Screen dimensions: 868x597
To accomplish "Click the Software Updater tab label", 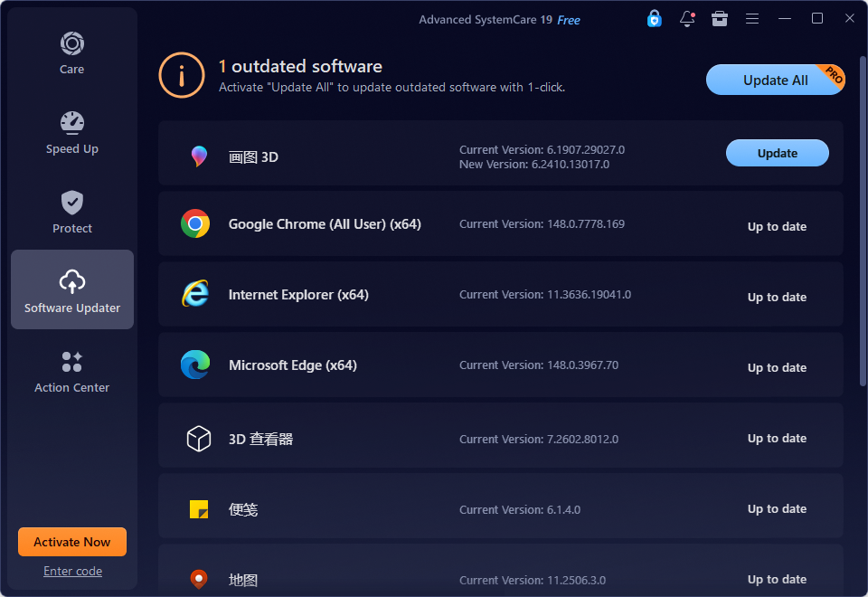I will [x=72, y=308].
